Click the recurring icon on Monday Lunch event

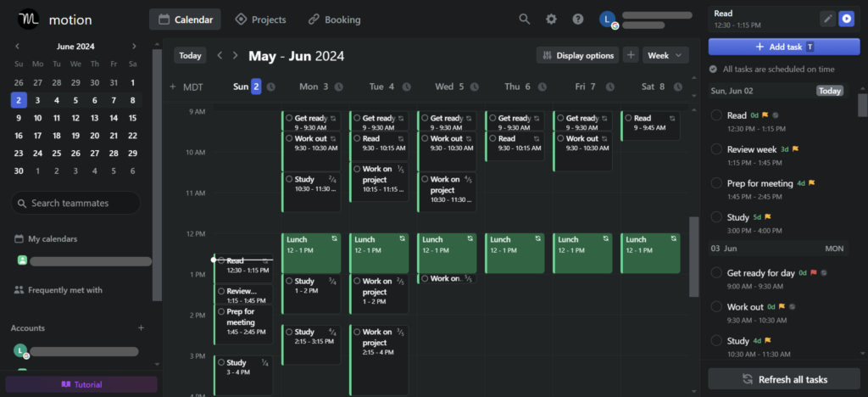point(334,238)
